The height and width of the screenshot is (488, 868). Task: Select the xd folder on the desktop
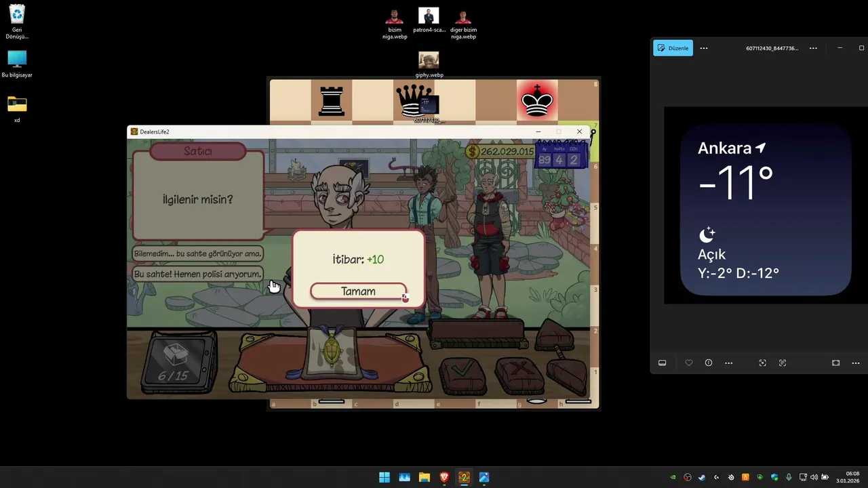17,110
